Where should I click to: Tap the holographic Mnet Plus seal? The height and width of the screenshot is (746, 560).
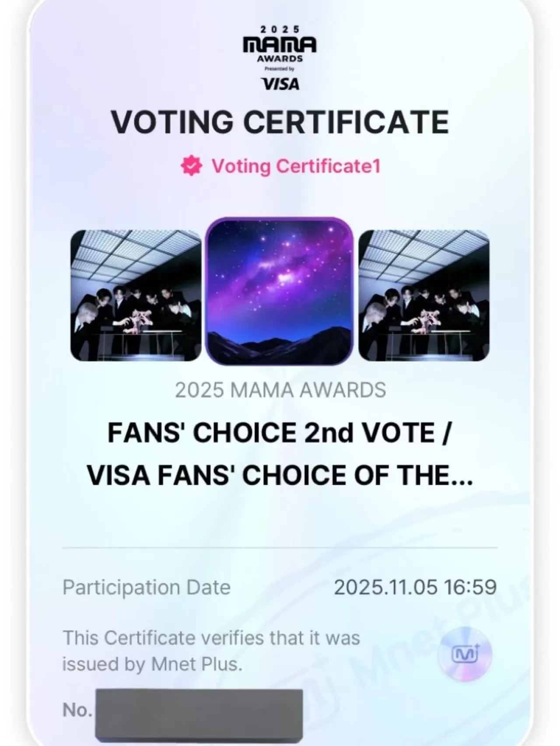pos(465,655)
